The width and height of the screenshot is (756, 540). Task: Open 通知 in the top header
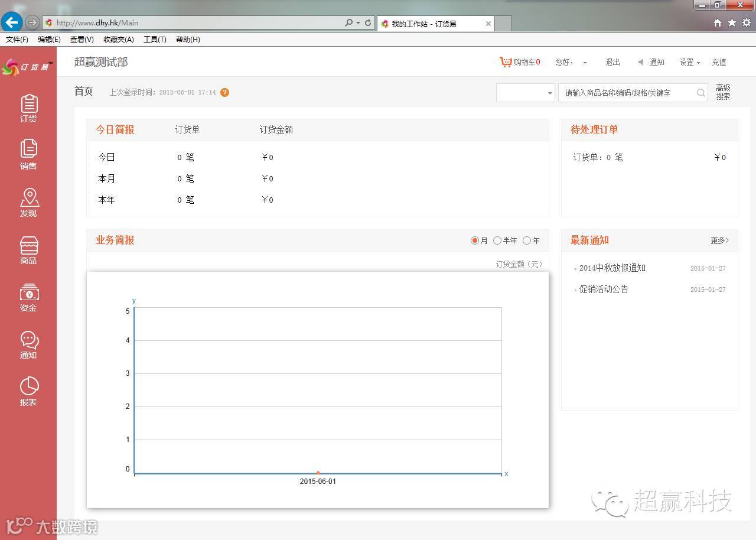(657, 62)
